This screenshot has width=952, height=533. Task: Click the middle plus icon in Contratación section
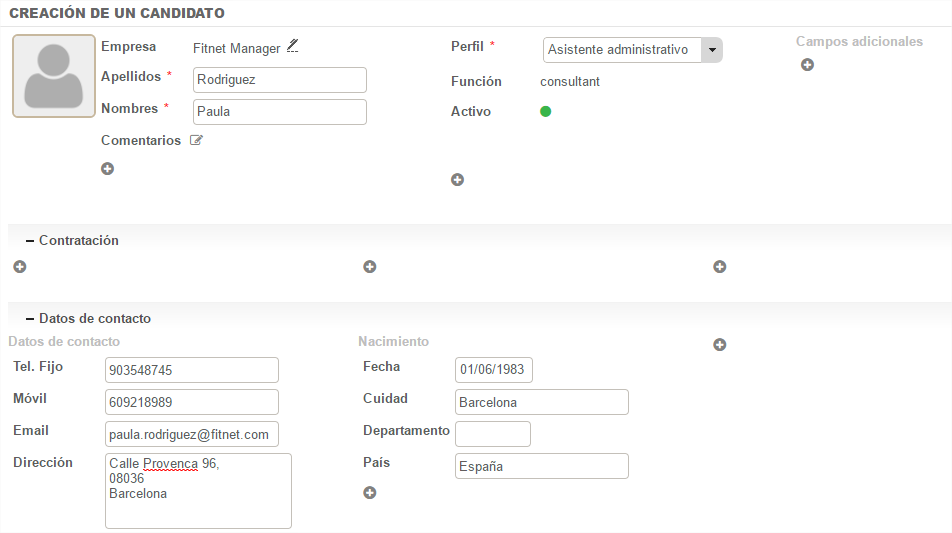click(369, 267)
